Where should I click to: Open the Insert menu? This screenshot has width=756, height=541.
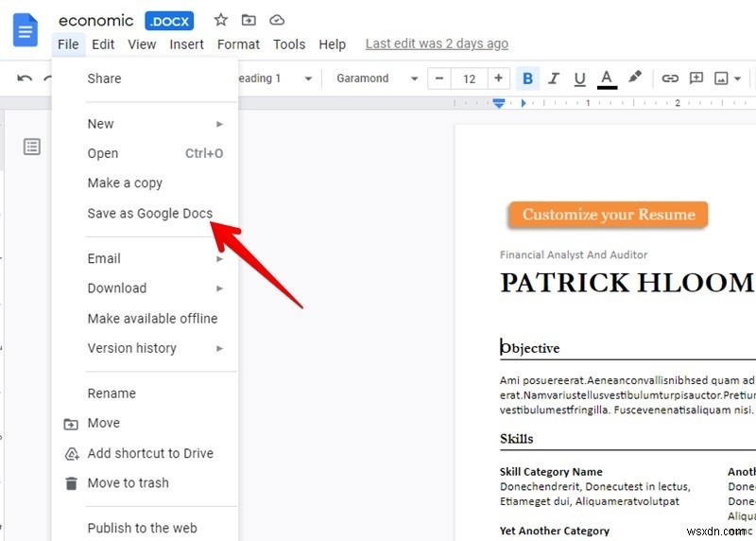tap(186, 44)
